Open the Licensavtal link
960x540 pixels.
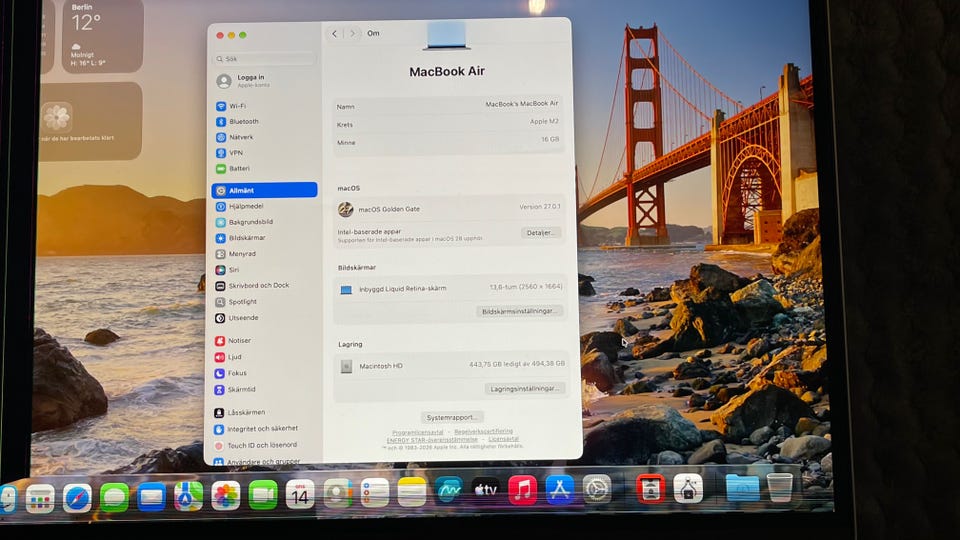[x=503, y=439]
